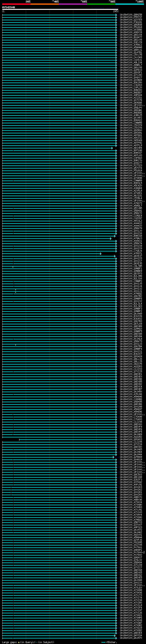Image resolution: width=146 pixels, height=644 pixels.
Task: Select hit label UniRef100_O82075
Action: pyautogui.click(x=131, y=364)
